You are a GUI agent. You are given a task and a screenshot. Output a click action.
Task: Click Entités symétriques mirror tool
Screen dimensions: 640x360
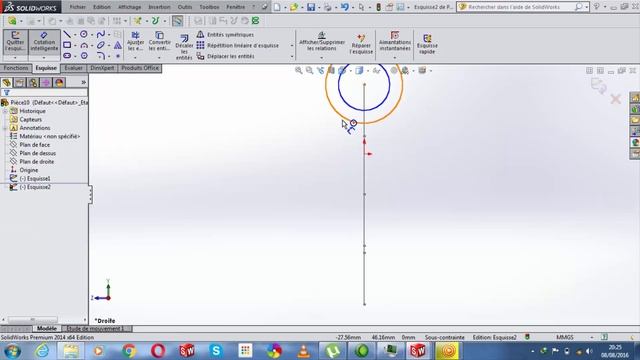coord(225,35)
